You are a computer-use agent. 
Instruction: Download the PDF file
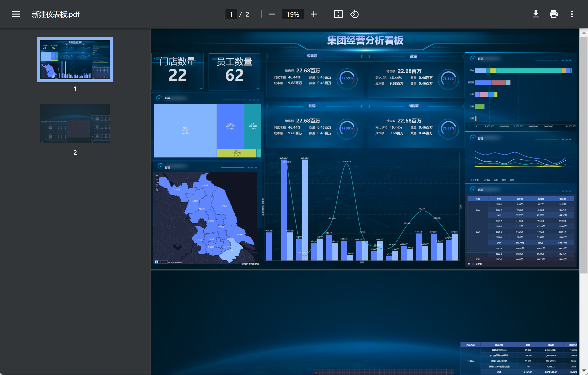tap(536, 14)
